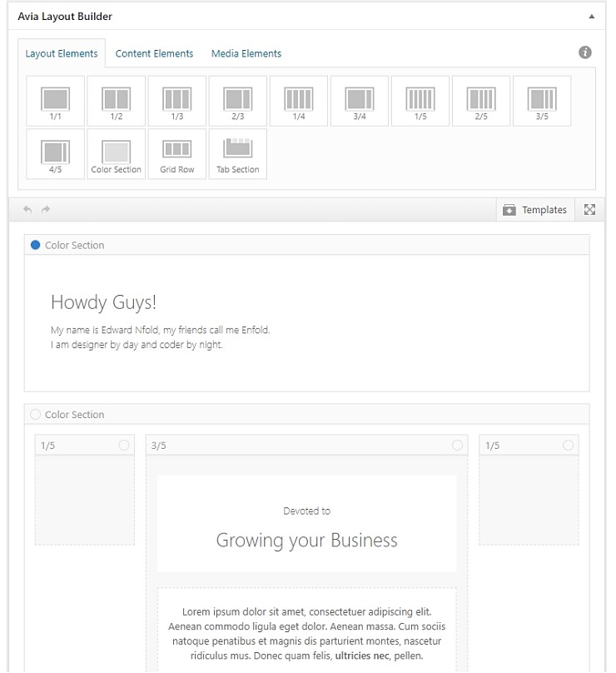This screenshot has height=673, width=616.
Task: Switch to the Media Elements tab
Action: click(x=246, y=53)
